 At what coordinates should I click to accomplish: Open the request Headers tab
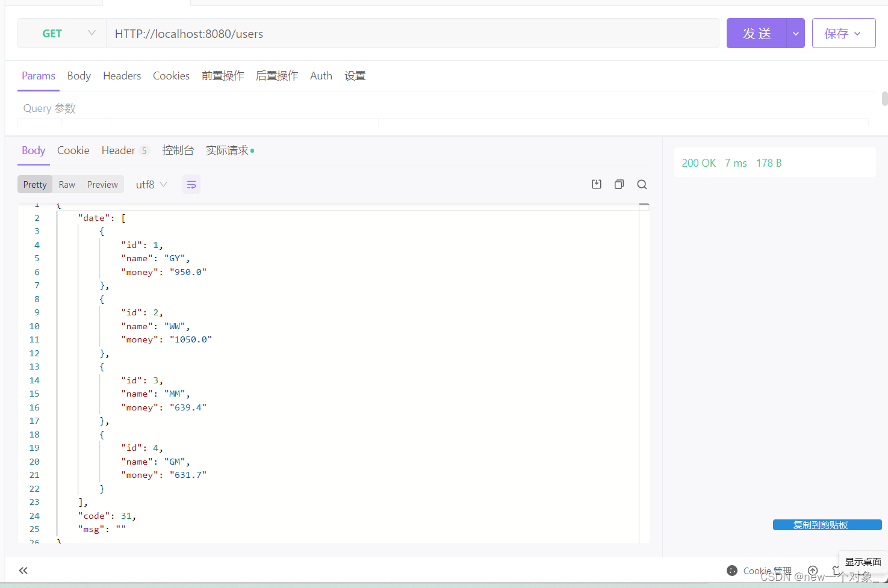point(122,76)
